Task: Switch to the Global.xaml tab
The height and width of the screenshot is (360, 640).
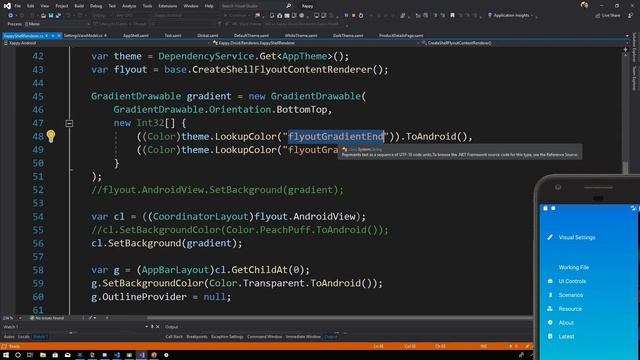Action: point(207,36)
